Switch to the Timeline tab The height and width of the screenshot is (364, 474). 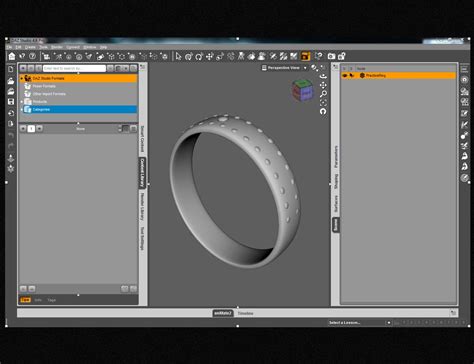pyautogui.click(x=245, y=313)
